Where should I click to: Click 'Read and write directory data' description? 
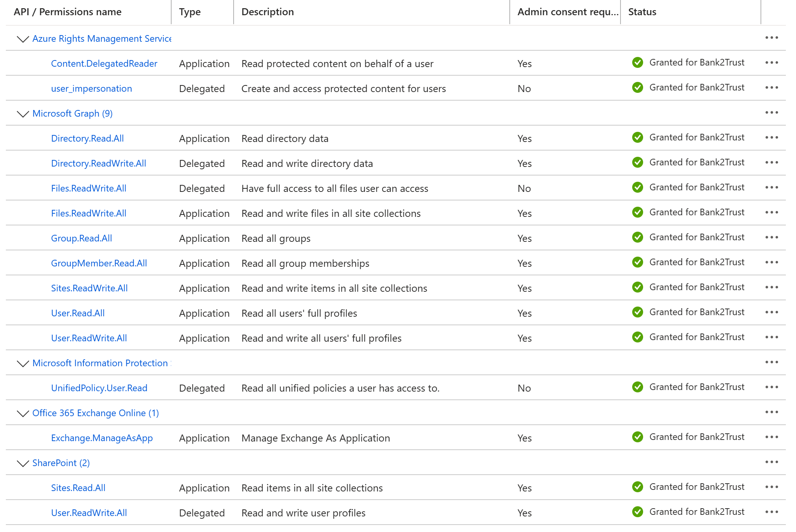coord(307,163)
